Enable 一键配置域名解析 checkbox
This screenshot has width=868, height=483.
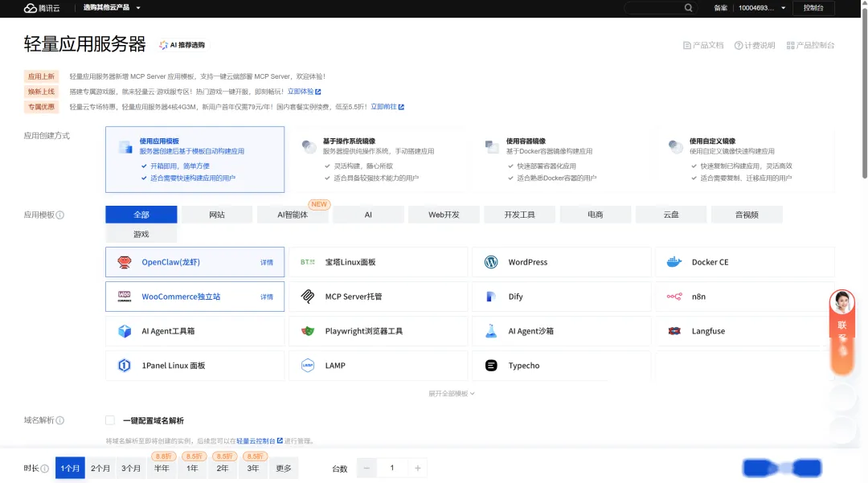click(x=110, y=420)
